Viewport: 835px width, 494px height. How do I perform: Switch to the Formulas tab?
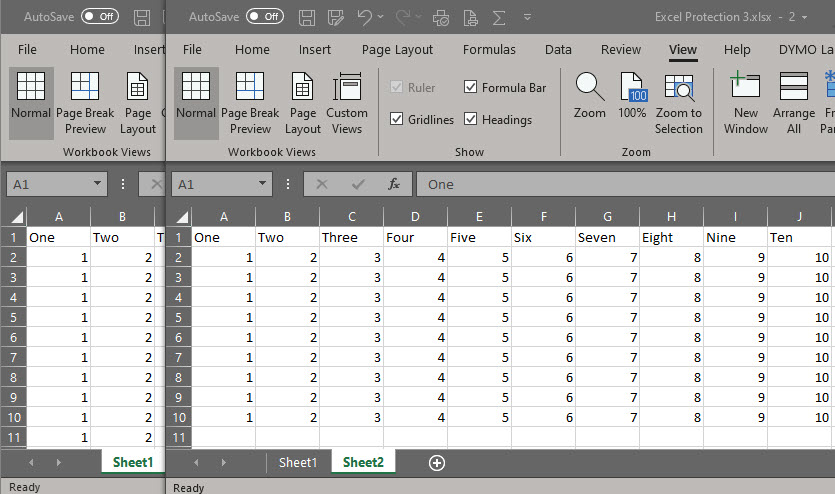[489, 50]
